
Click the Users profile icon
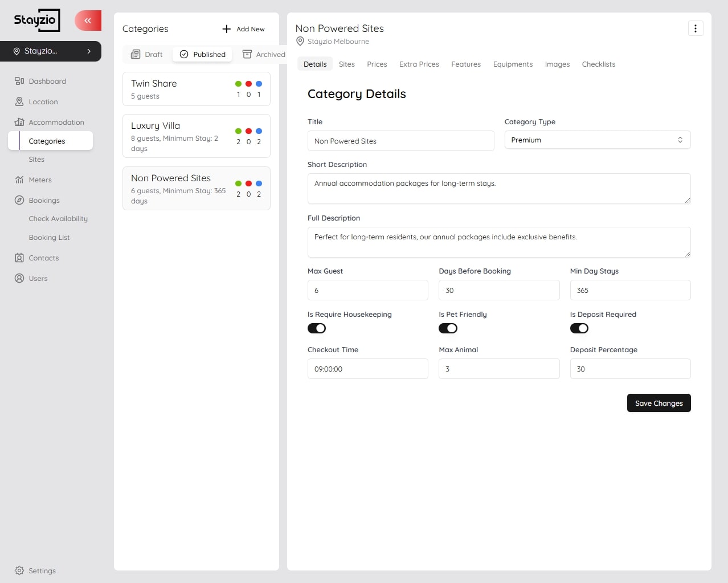tap(19, 278)
